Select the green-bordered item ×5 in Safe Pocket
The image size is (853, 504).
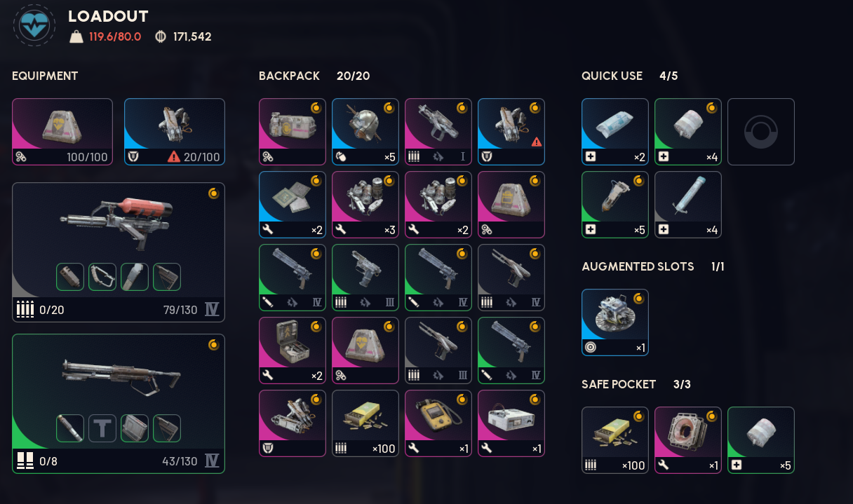[761, 440]
